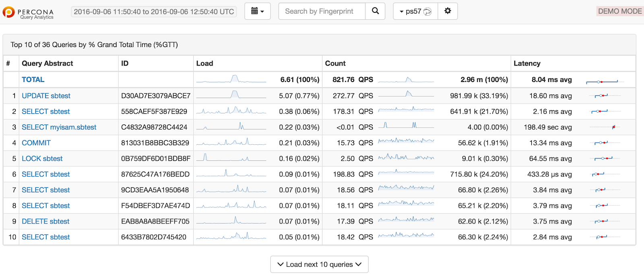This screenshot has height=277, width=644.
Task: Open SELECT sbtest query ID 6433B7802D745420
Action: click(45, 237)
